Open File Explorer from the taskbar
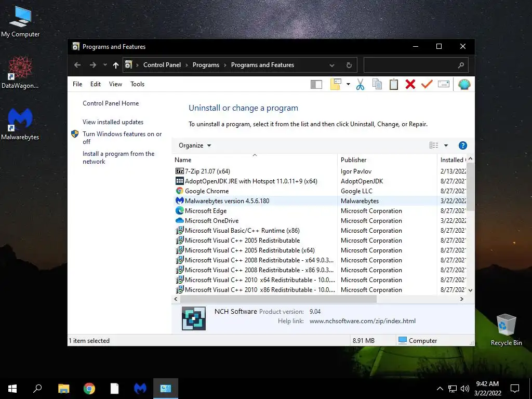Viewport: 532px width, 399px height. click(x=63, y=389)
